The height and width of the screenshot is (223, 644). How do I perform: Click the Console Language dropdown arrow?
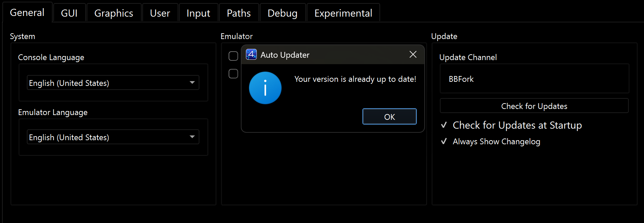(192, 82)
